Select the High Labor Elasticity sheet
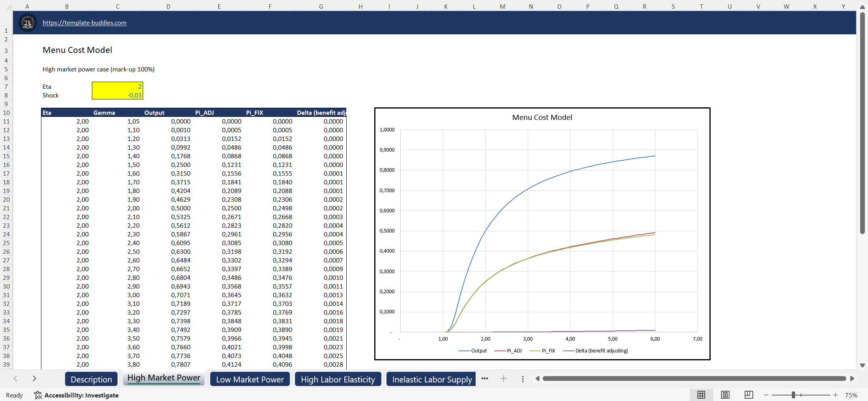 point(338,379)
